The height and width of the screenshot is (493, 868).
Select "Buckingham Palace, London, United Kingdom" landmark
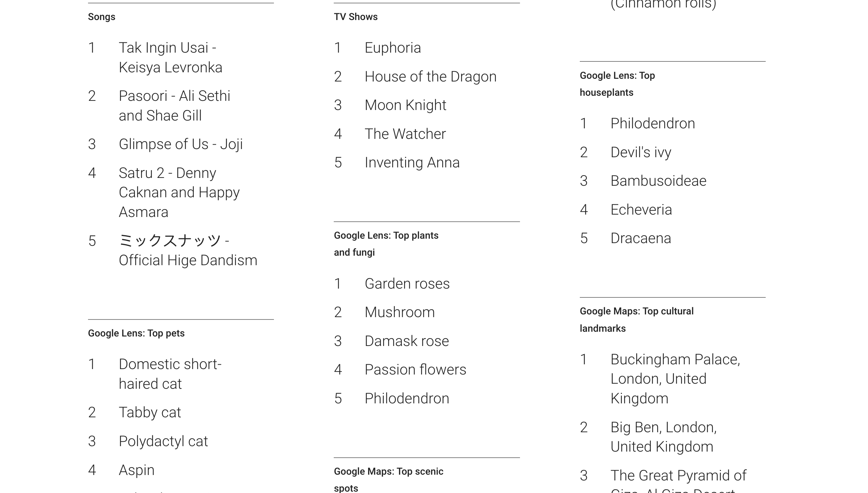click(x=675, y=379)
